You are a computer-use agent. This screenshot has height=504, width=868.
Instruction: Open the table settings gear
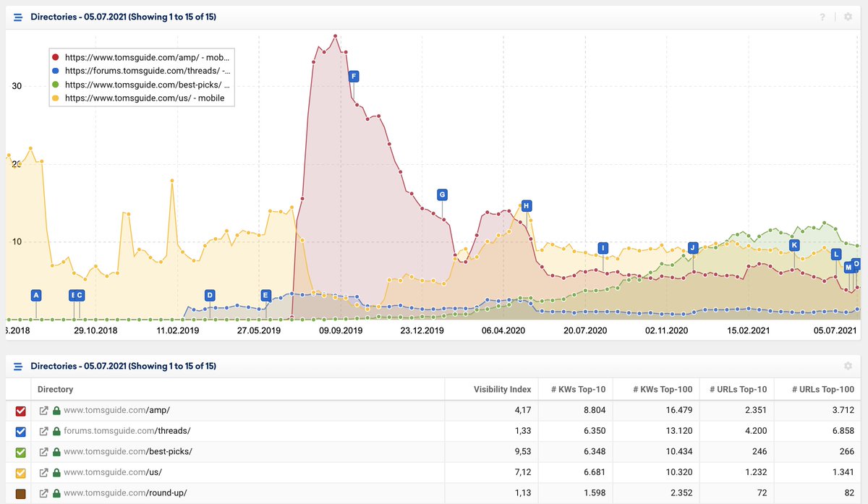pos(848,367)
